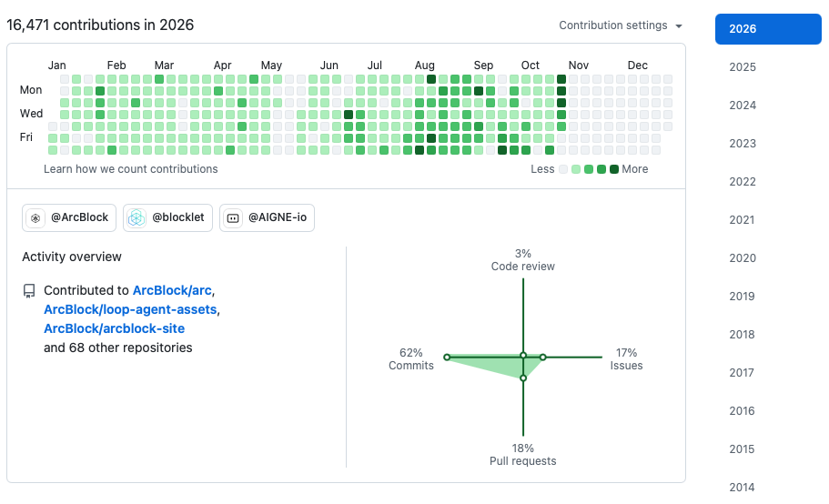Click the Mon weekday label
The width and height of the screenshot is (829, 504).
[x=31, y=90]
